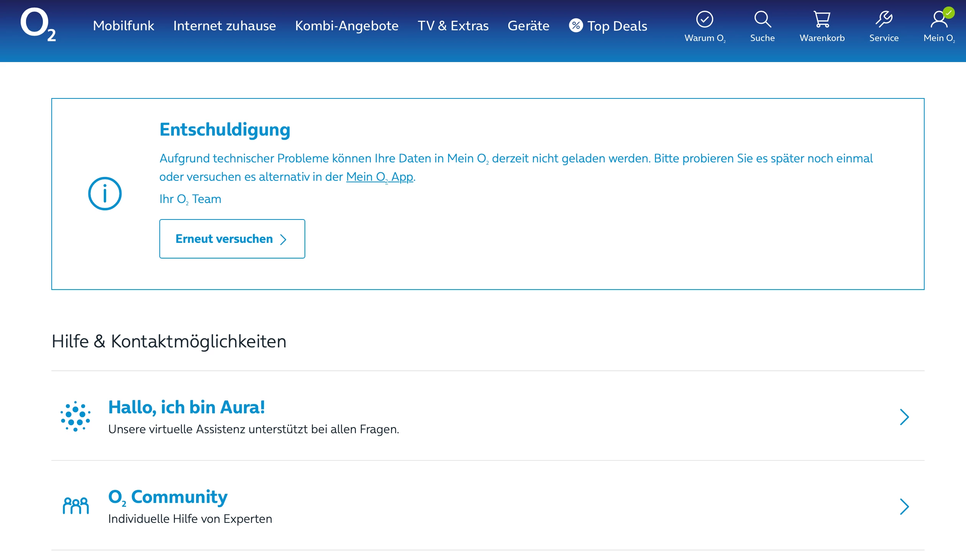The image size is (966, 560).
Task: Open the Mein O2 account icon
Action: [939, 19]
